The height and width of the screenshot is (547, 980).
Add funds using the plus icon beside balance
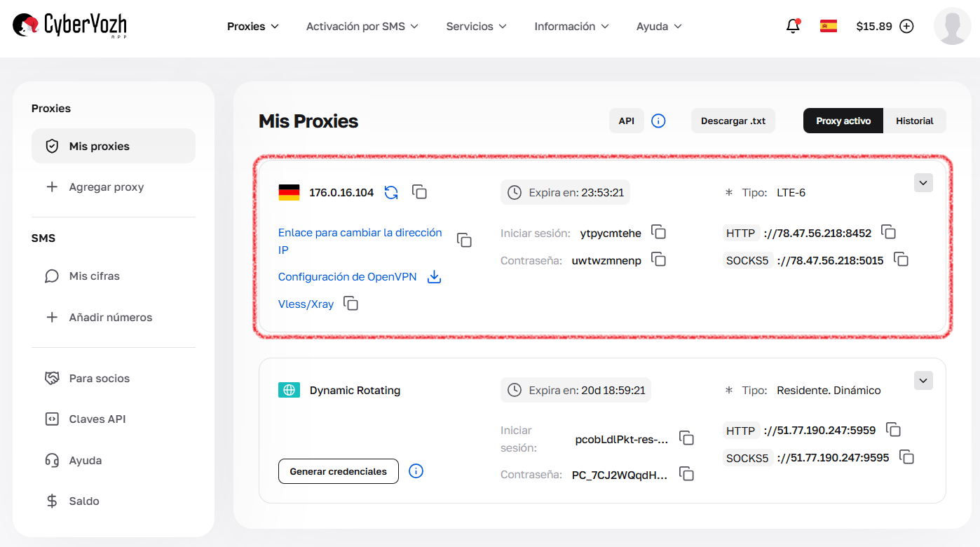pyautogui.click(x=907, y=25)
